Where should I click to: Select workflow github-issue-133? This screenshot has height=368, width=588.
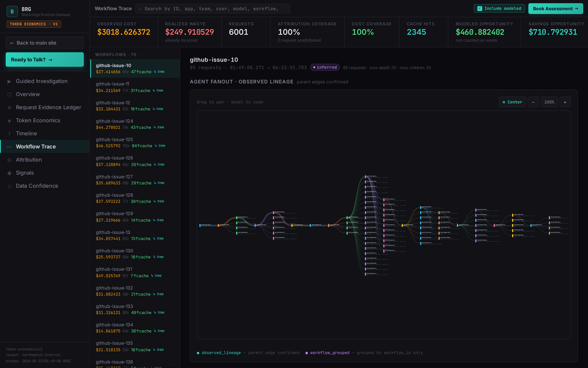135,309
